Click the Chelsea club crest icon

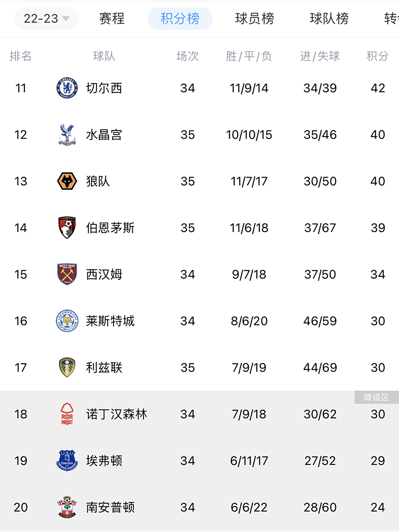pyautogui.click(x=67, y=88)
